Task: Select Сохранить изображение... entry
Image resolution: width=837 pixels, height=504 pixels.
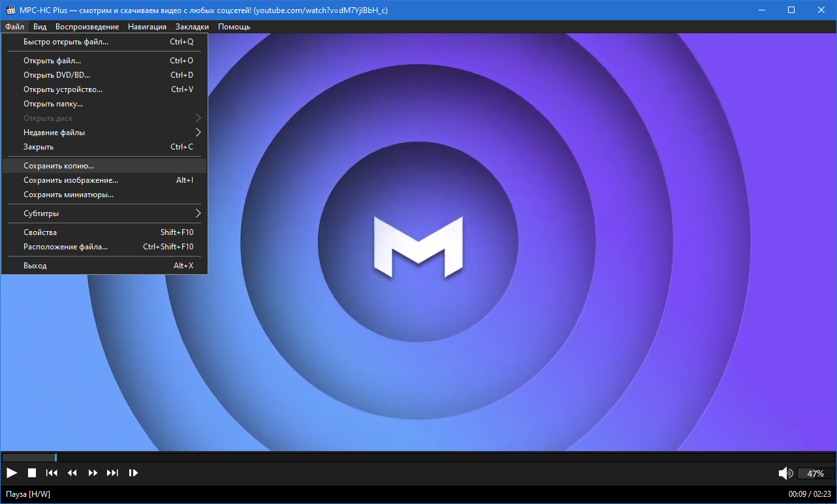Action: point(104,180)
